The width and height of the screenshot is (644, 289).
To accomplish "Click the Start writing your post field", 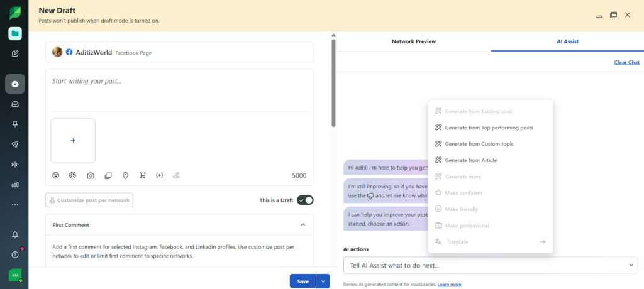I will pyautogui.click(x=179, y=90).
